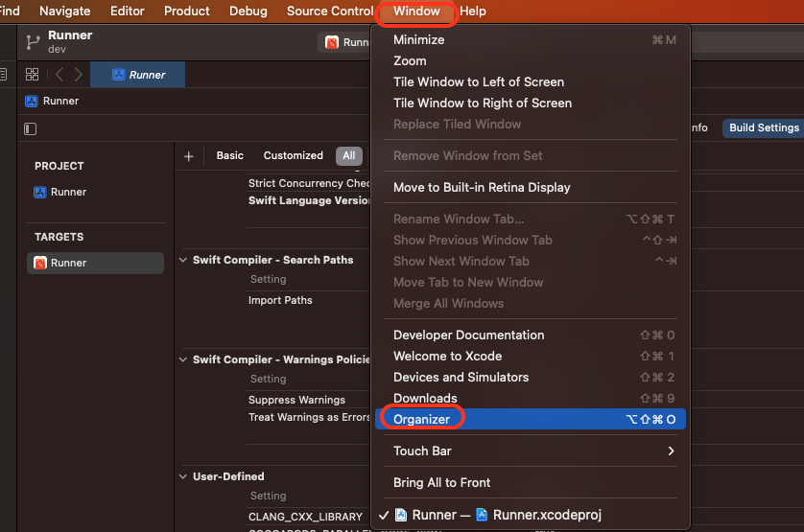Switch to the Build Settings tab
The width and height of the screenshot is (804, 532).
click(764, 128)
